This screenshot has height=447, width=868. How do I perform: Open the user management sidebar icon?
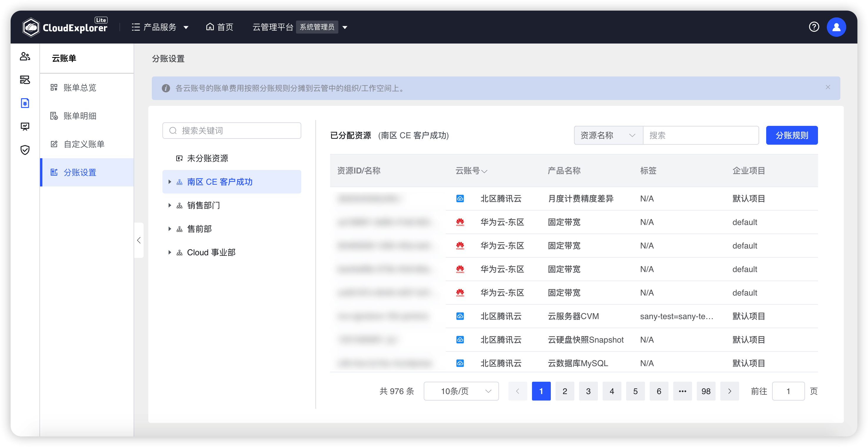point(25,56)
